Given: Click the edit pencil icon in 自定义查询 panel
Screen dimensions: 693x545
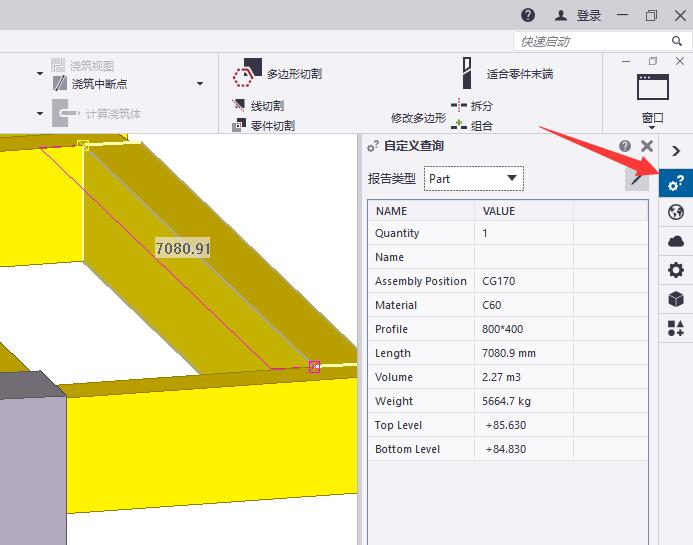Looking at the screenshot, I should pos(636,179).
